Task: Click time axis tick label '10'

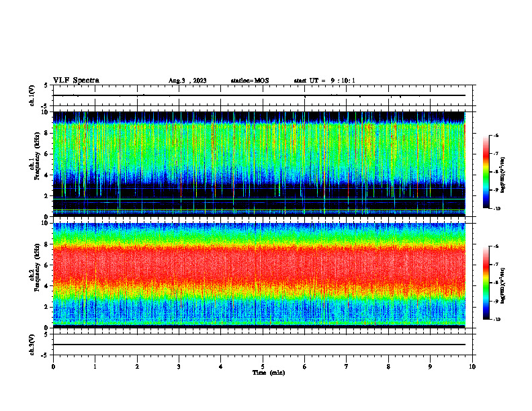Action: 472,367
